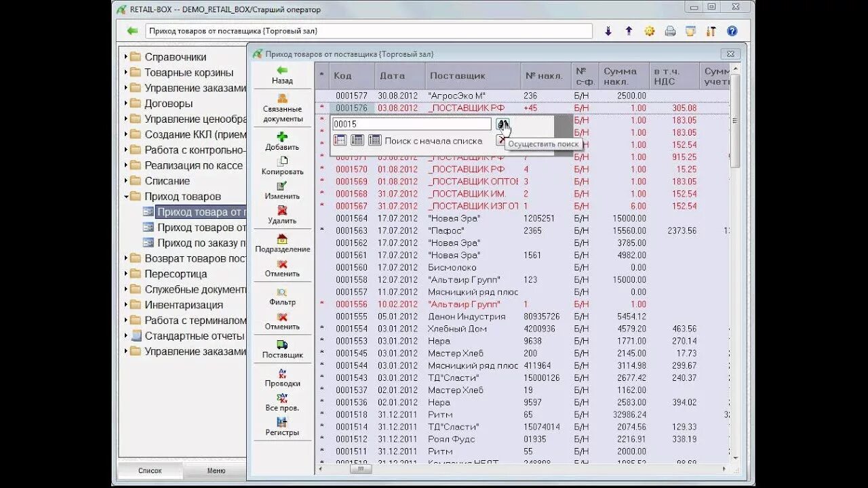Expand the Товарные корзины folder
868x488 pixels.
[x=126, y=73]
